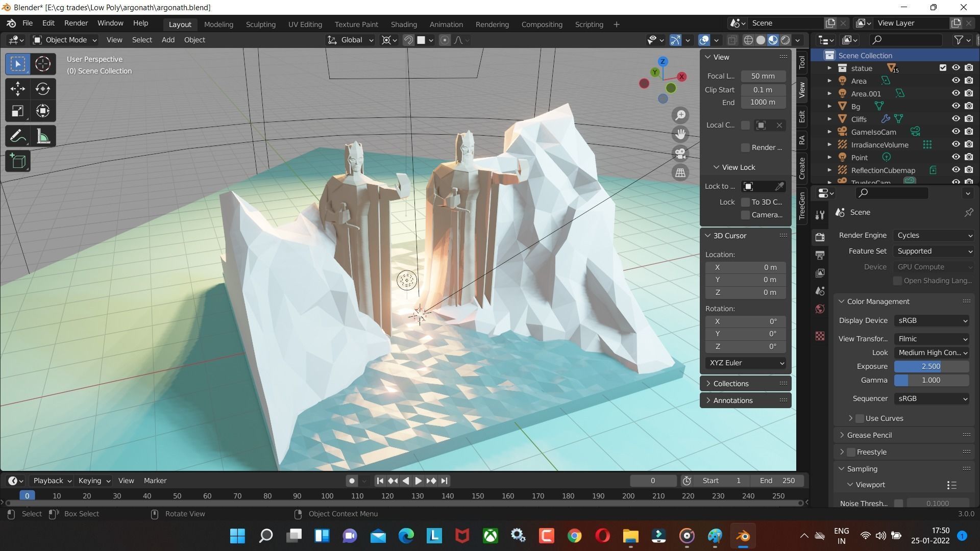Choose the Move tool
Viewport: 980px width, 551px height.
[18, 89]
